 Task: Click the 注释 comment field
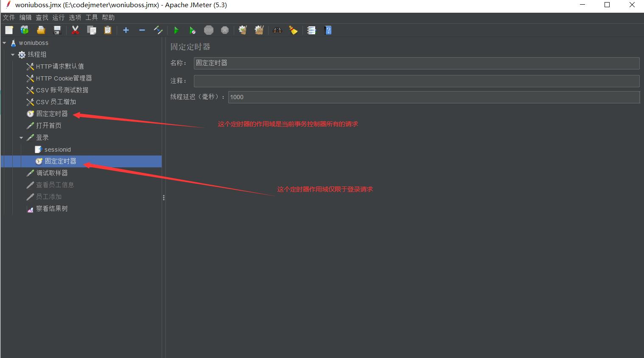[416, 81]
